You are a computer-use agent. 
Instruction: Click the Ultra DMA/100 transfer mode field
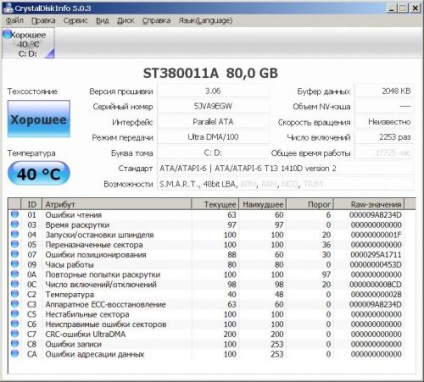(213, 137)
